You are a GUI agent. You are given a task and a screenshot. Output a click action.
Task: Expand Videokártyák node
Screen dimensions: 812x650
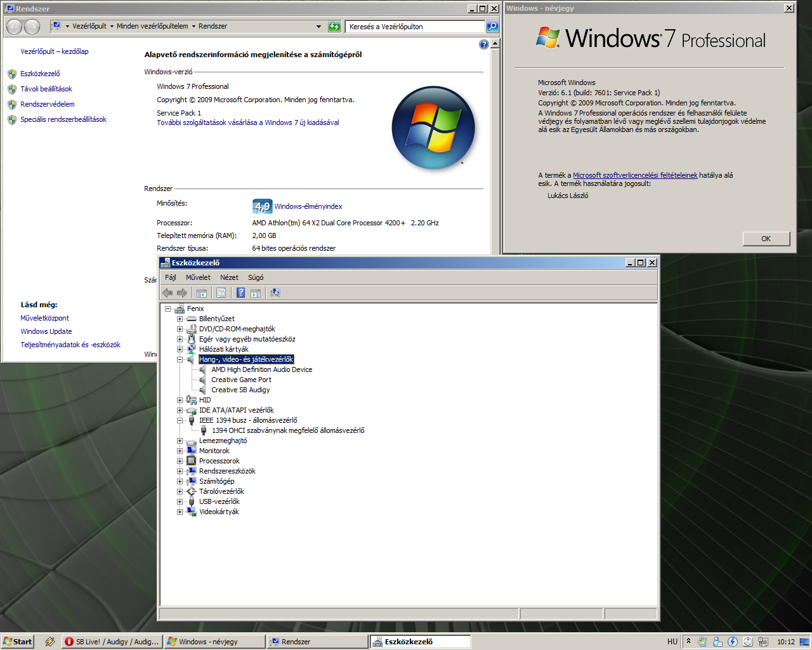coord(180,512)
